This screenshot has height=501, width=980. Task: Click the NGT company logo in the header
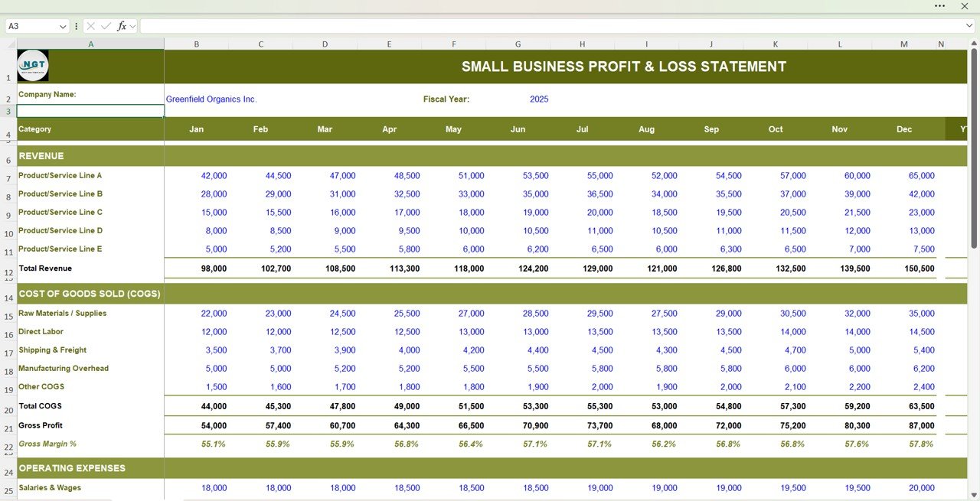32,66
